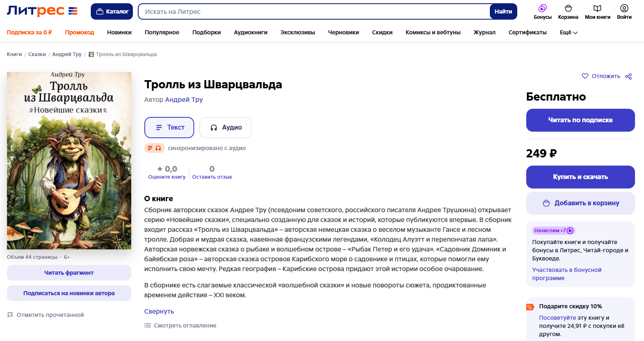
Task: Open Скидки section
Action: tap(382, 32)
